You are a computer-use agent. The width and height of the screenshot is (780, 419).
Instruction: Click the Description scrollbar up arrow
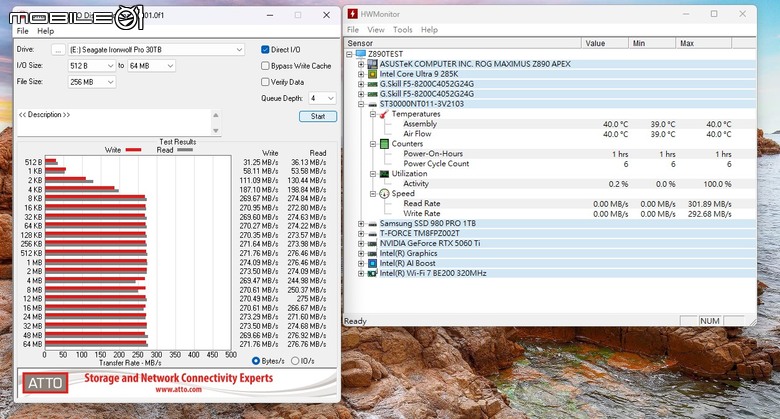tap(215, 115)
